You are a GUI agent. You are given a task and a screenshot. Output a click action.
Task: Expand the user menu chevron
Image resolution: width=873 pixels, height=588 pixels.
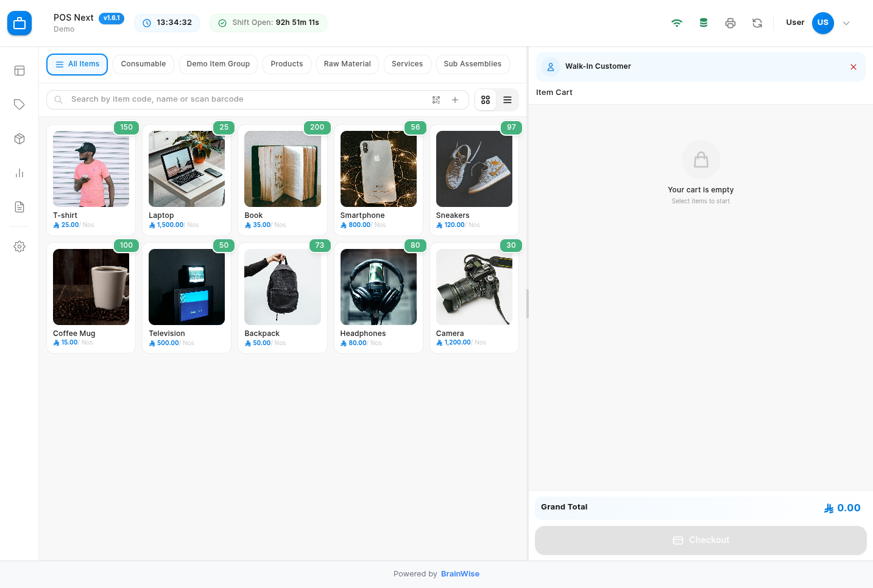pos(846,23)
